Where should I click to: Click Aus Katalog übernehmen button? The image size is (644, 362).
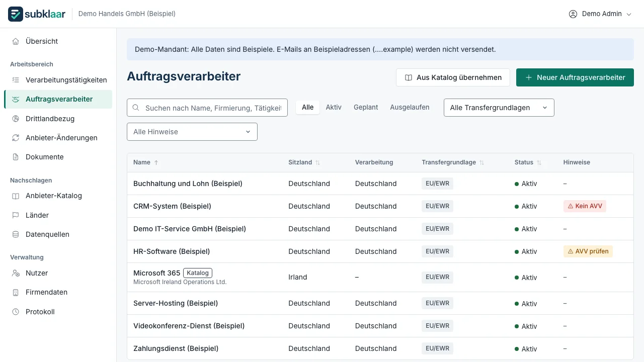click(453, 77)
